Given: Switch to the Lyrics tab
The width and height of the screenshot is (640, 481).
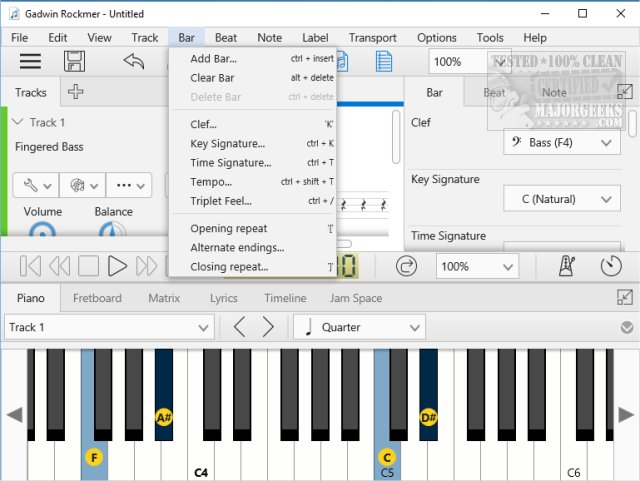Looking at the screenshot, I should (224, 298).
